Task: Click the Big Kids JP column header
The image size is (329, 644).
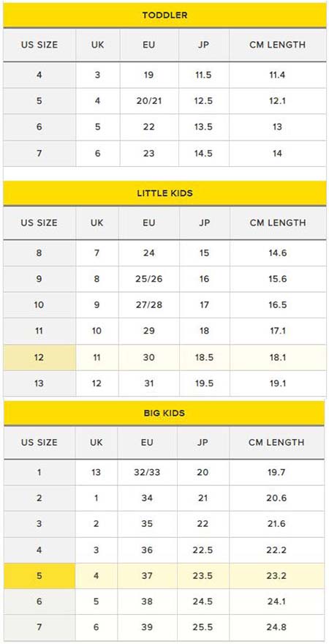Action: click(203, 442)
